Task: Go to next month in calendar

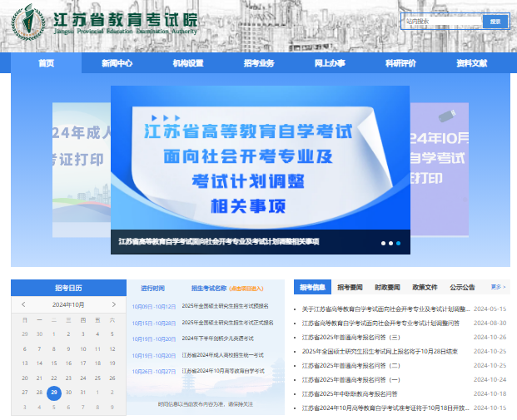Action: point(114,304)
